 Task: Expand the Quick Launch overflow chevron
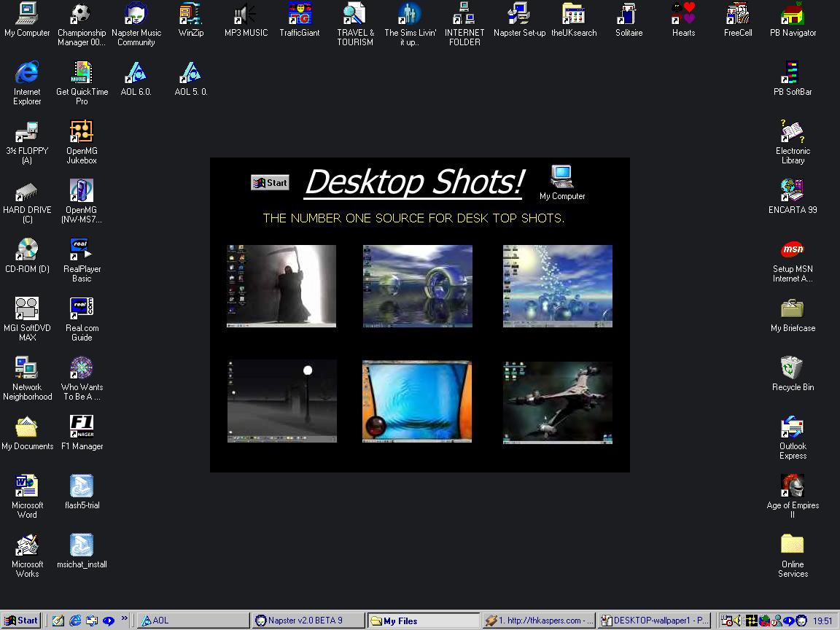[x=125, y=619]
